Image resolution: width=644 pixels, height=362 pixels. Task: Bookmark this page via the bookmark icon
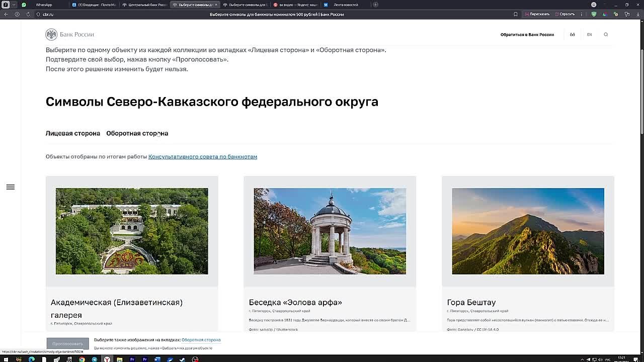(x=515, y=15)
